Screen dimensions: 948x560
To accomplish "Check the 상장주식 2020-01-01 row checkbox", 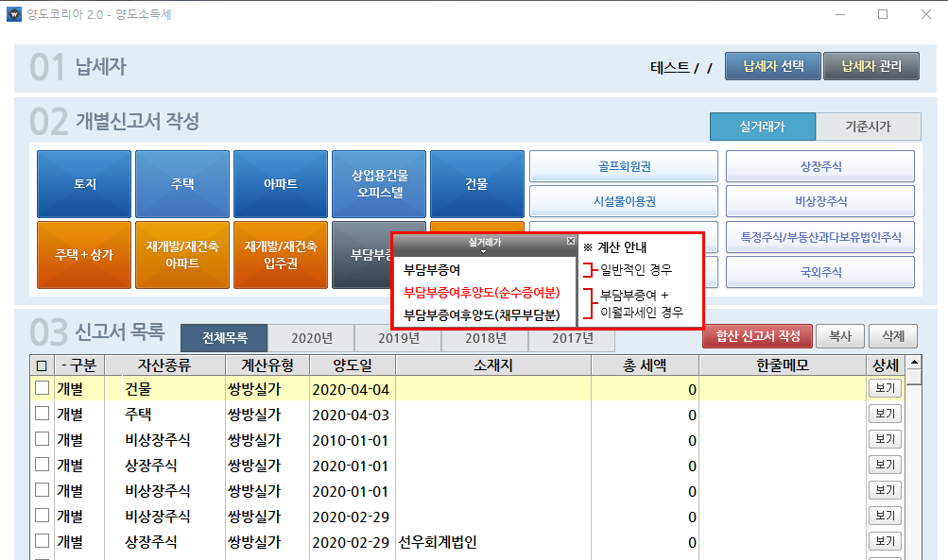I will [42, 464].
